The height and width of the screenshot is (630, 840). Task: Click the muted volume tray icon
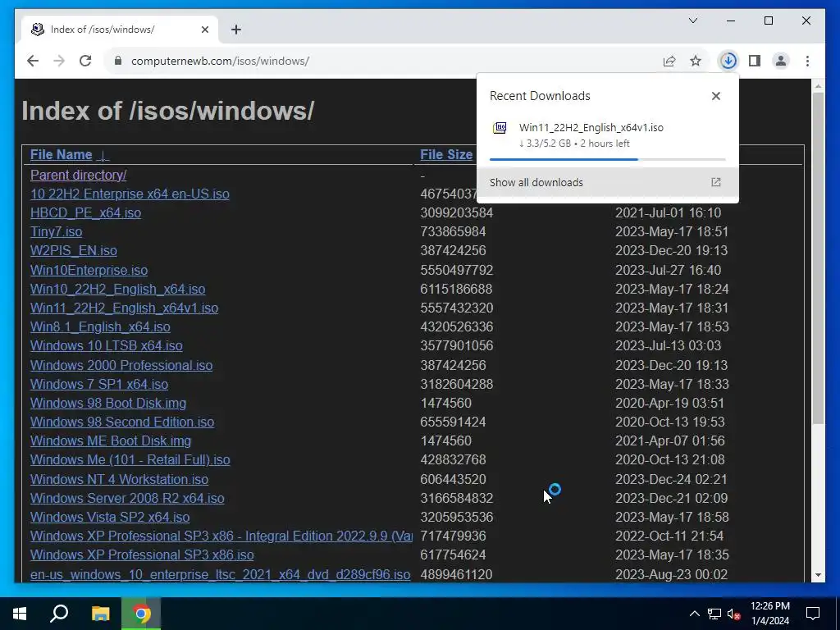tap(733, 614)
